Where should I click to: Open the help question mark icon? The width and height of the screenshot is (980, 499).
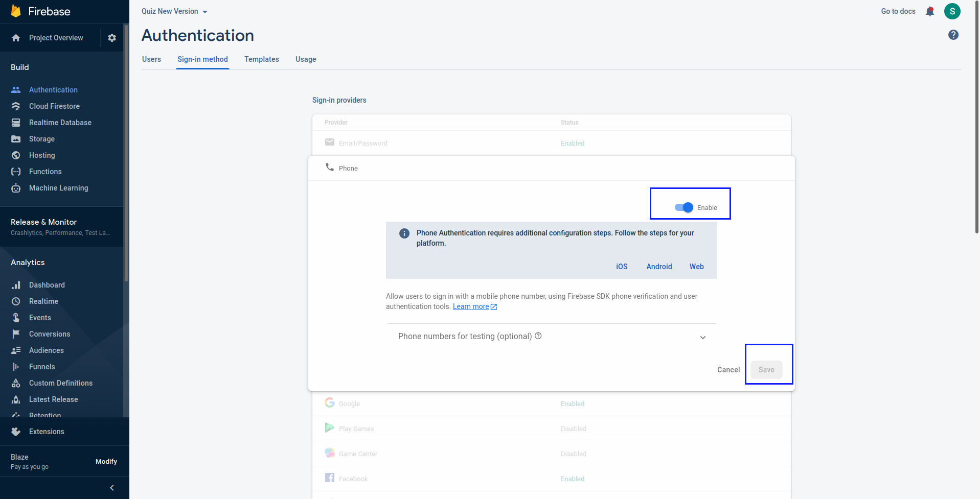click(953, 35)
